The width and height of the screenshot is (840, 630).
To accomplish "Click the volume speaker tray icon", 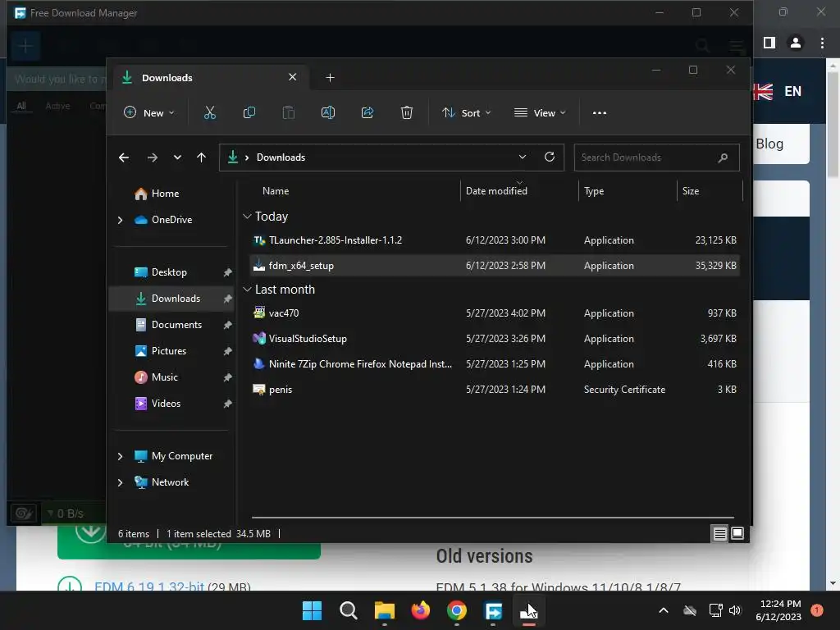I will [735, 610].
